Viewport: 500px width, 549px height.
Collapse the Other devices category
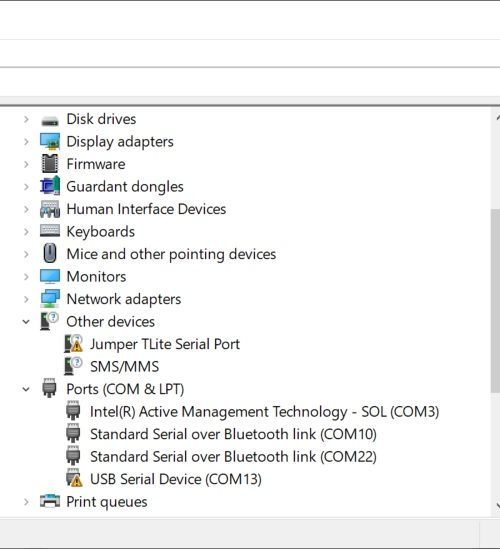[x=26, y=321]
